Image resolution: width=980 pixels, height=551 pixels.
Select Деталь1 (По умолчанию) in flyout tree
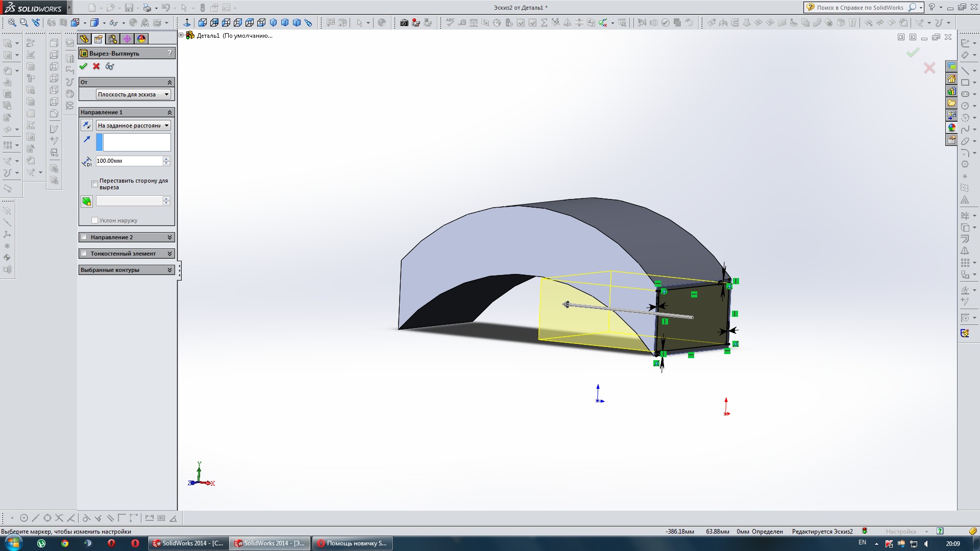click(234, 36)
